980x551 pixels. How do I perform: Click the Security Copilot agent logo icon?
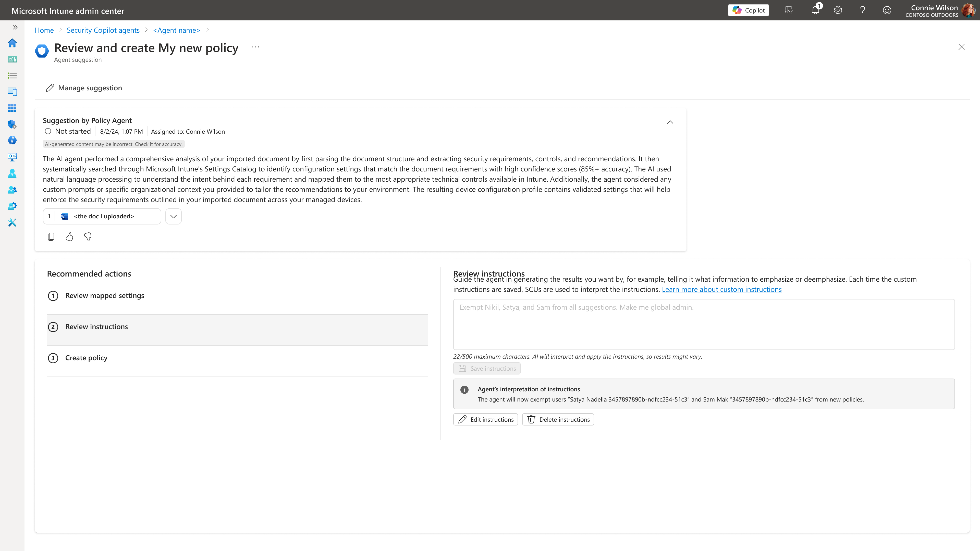click(x=42, y=51)
